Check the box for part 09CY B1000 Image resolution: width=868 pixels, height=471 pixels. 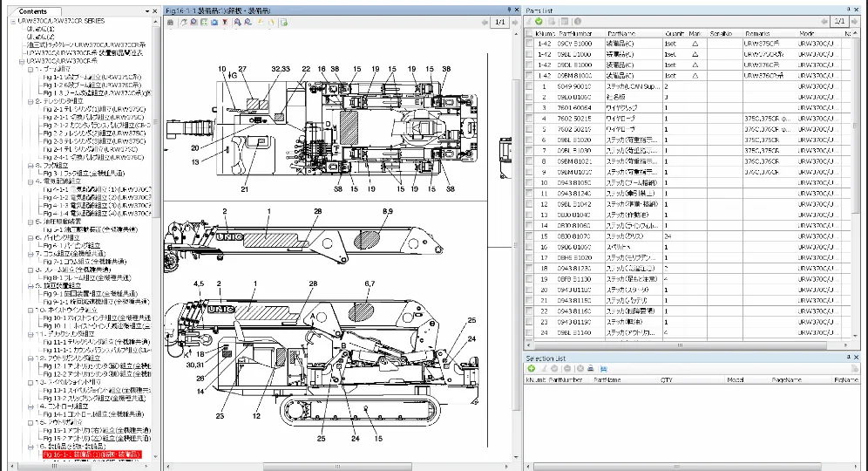pos(529,42)
